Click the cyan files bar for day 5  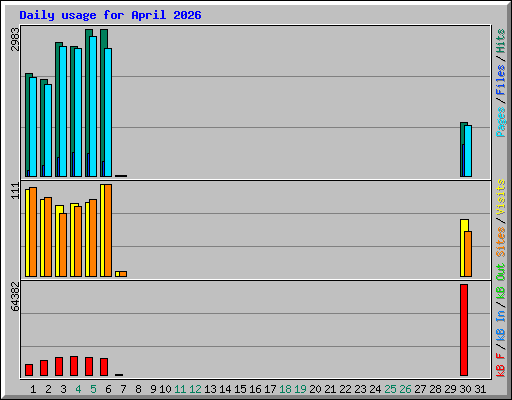click(x=93, y=106)
